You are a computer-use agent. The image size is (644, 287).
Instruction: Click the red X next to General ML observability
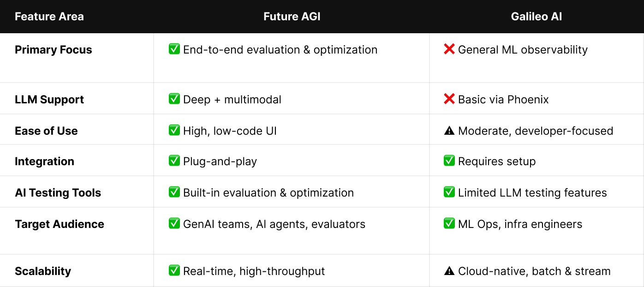pos(449,49)
